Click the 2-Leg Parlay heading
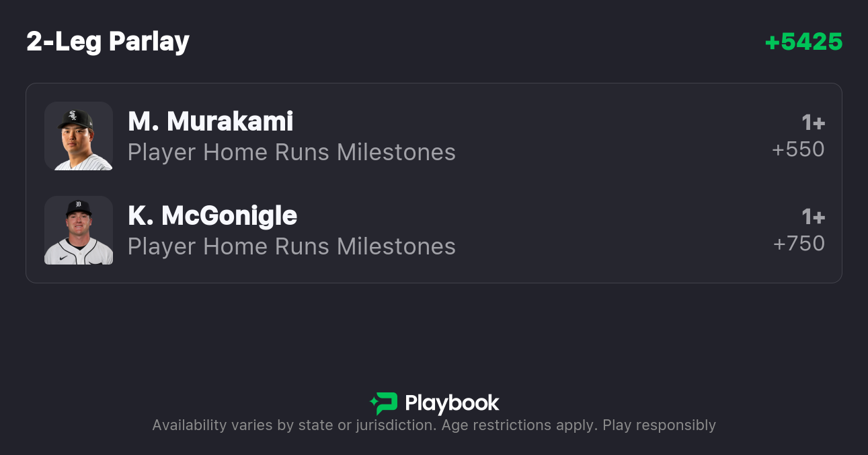868x455 pixels. (x=108, y=42)
